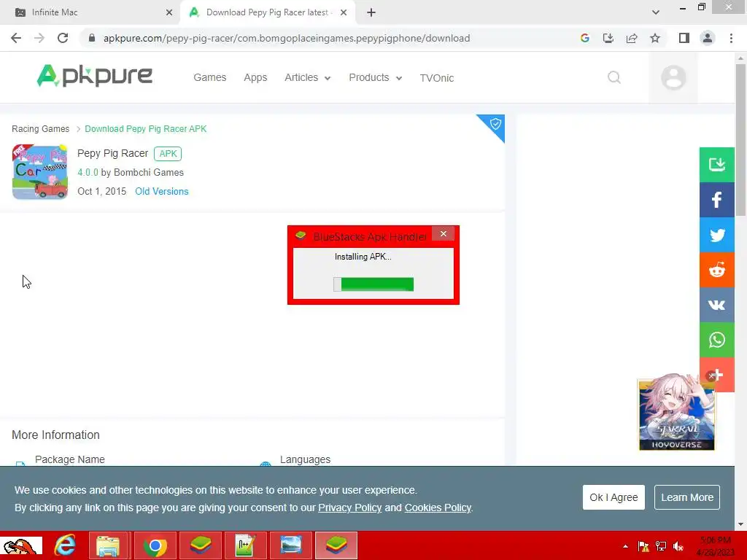Image resolution: width=747 pixels, height=560 pixels.
Task: Open the TVOnic menu item
Action: [436, 77]
